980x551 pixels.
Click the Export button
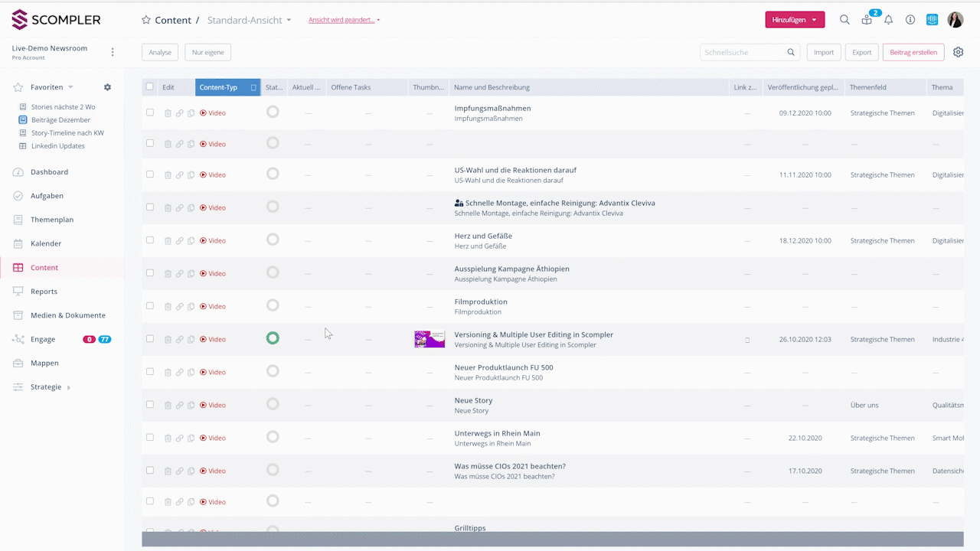[861, 52]
